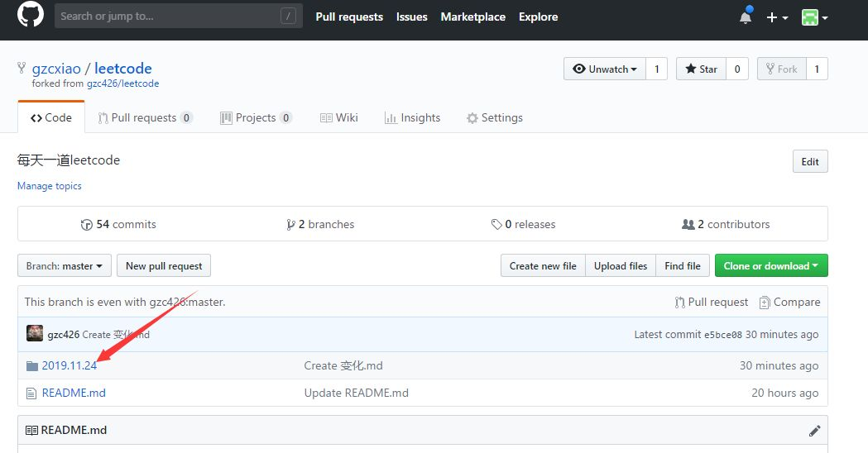This screenshot has height=453, width=868.
Task: Open the Manage topics link
Action: tap(50, 187)
